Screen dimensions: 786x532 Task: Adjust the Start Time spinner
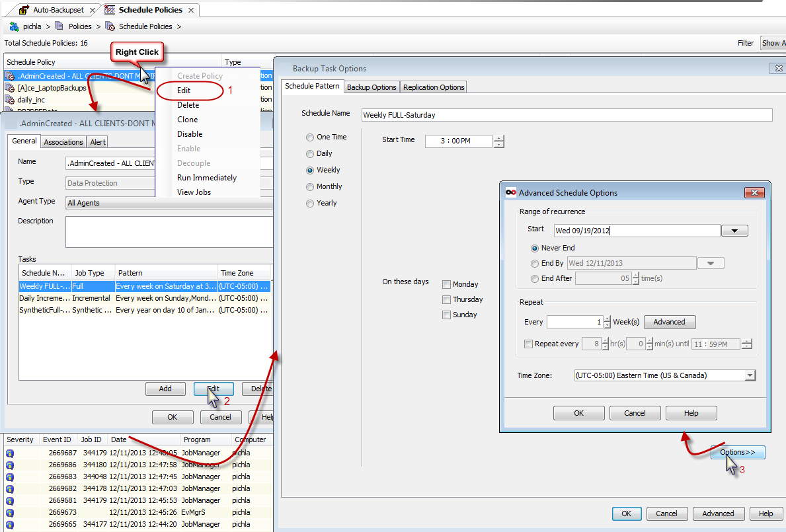pyautogui.click(x=498, y=141)
